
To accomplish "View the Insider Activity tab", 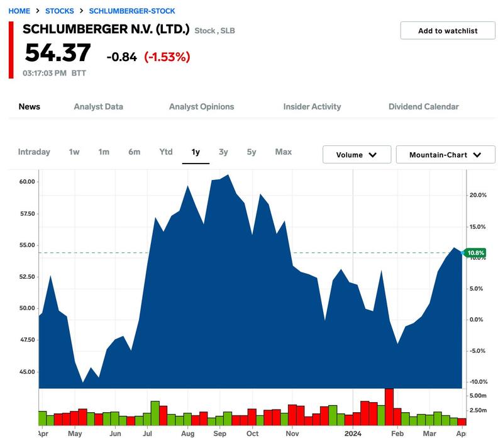I will pyautogui.click(x=312, y=106).
